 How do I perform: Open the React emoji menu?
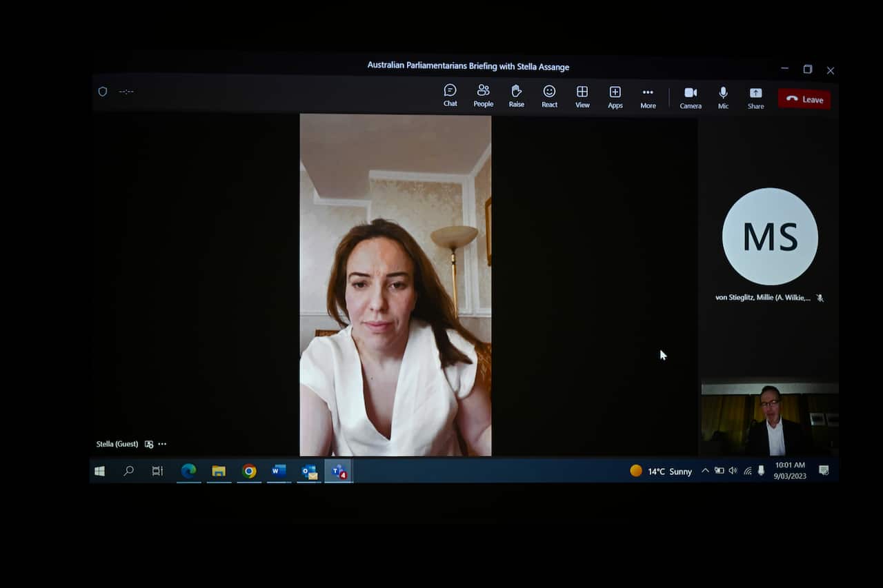pos(549,95)
